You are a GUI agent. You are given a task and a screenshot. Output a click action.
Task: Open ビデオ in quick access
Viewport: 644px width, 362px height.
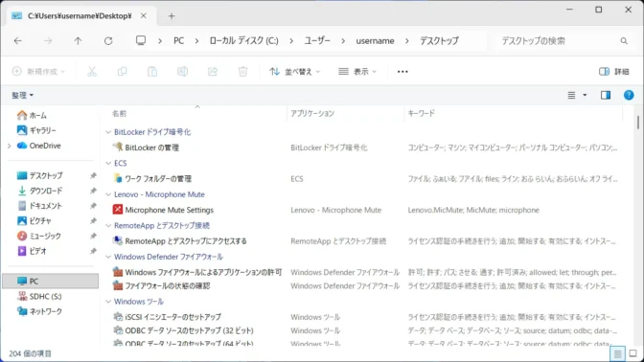[x=32, y=251]
